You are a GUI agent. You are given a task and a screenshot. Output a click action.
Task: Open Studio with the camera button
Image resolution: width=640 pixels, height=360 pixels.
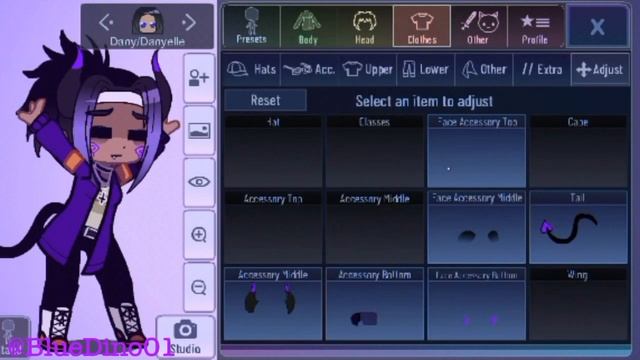(186, 337)
